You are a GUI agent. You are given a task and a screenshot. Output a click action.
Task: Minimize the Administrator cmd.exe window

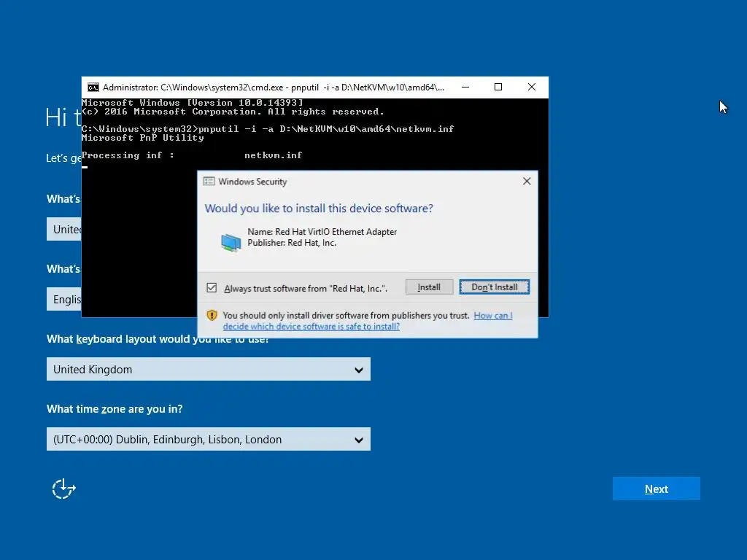[x=465, y=87]
